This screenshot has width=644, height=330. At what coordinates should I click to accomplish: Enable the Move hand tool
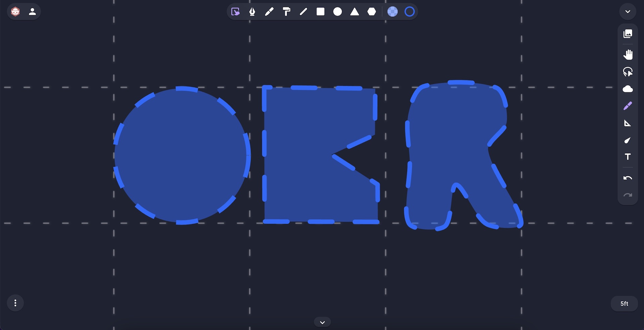(x=628, y=54)
